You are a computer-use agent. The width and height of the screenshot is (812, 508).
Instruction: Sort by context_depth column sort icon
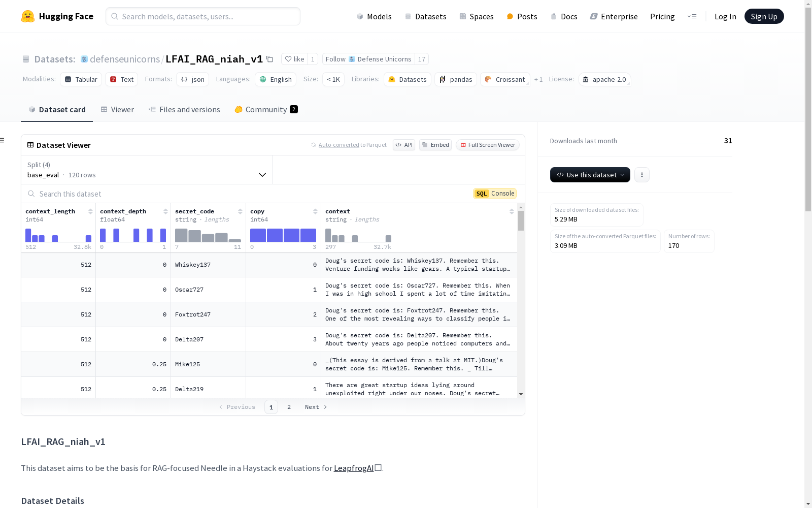click(165, 211)
